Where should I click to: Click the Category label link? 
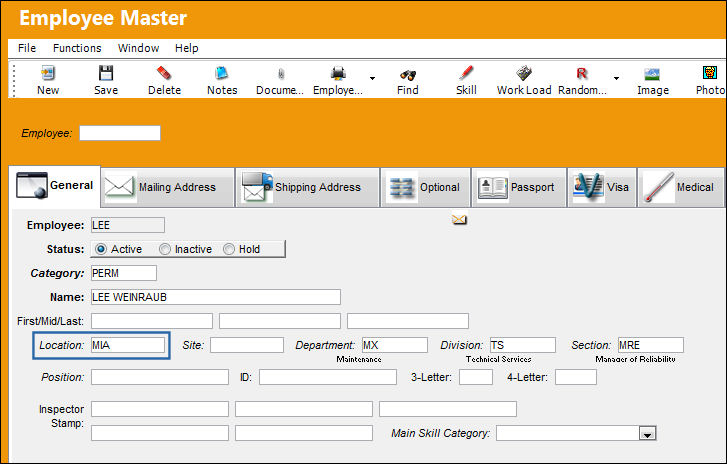(57, 273)
